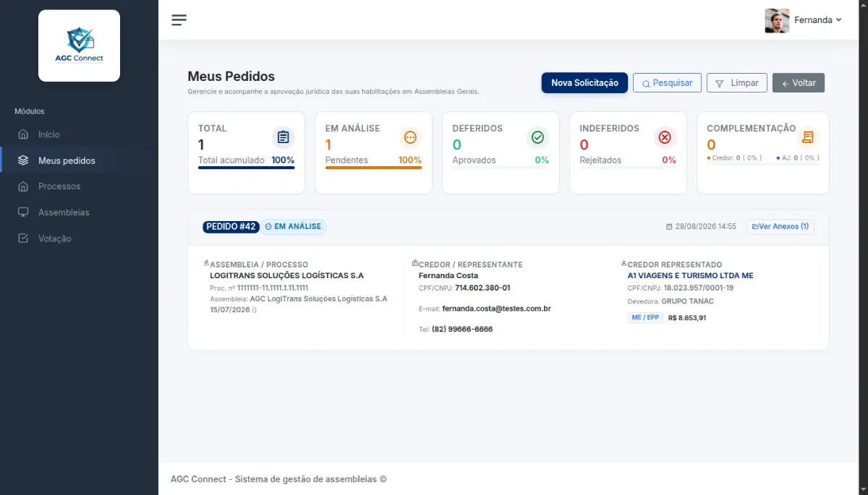Image resolution: width=868 pixels, height=495 pixels.
Task: Click AJ: 0 ( 0% ) indicator
Action: (x=798, y=158)
